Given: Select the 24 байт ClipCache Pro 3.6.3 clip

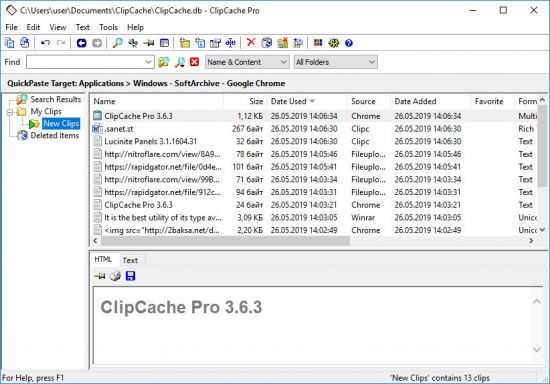Looking at the screenshot, I should [x=314, y=205].
